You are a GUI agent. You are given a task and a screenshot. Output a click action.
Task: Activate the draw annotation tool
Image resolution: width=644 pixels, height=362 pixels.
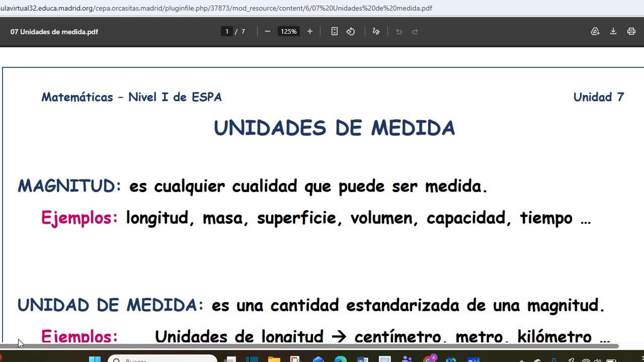click(376, 31)
